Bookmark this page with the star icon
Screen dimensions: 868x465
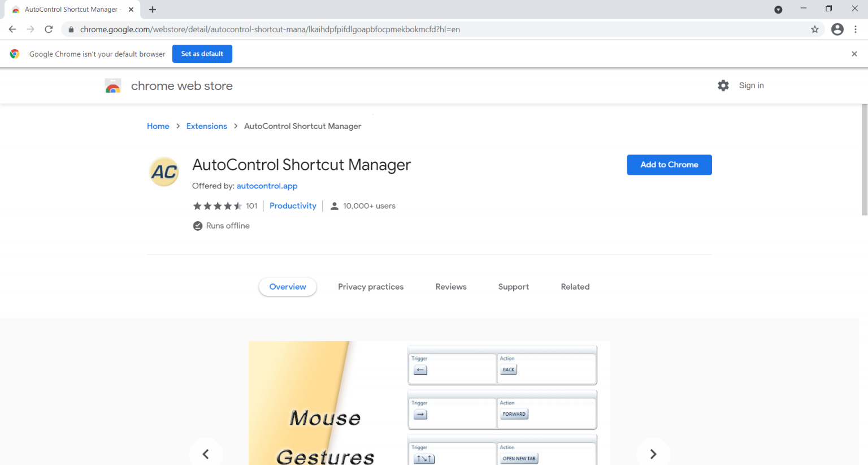[x=815, y=29]
